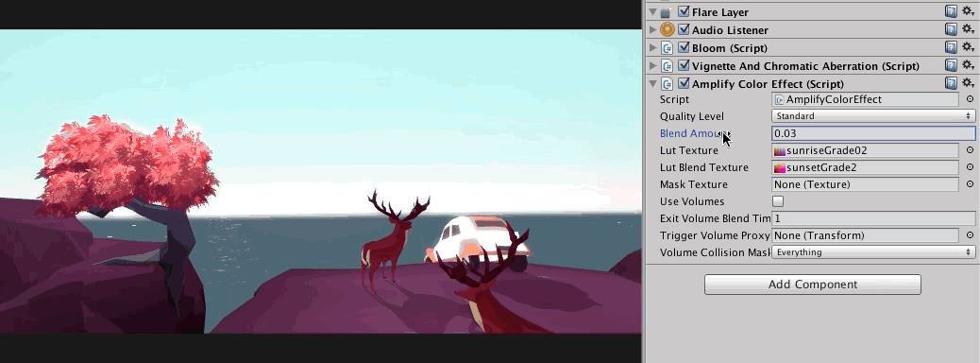Collapse the Flare Layer component

652,12
